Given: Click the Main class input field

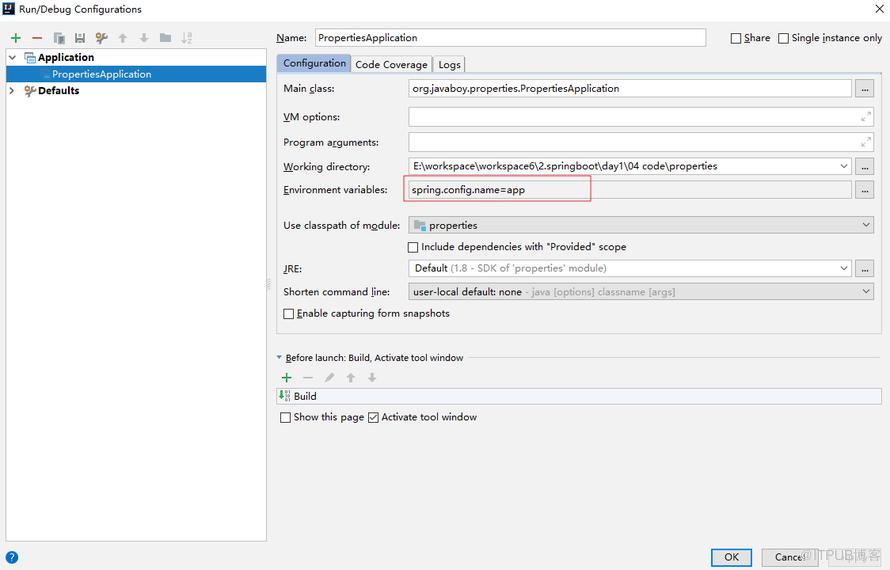Looking at the screenshot, I should (629, 89).
